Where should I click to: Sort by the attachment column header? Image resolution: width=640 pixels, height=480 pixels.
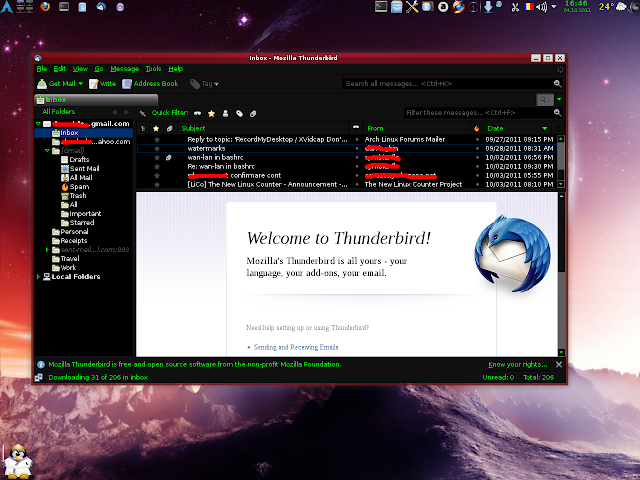coord(169,129)
